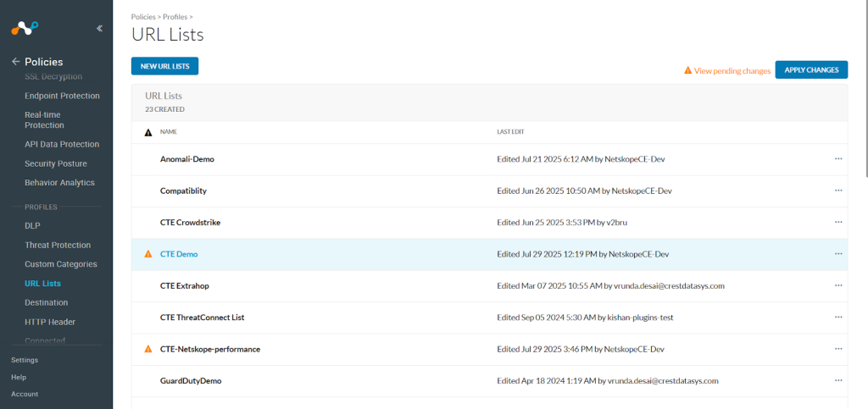Click the 'Edited Jul 29 2025 3:46 PM' entry
The image size is (868, 409).
[x=581, y=350]
